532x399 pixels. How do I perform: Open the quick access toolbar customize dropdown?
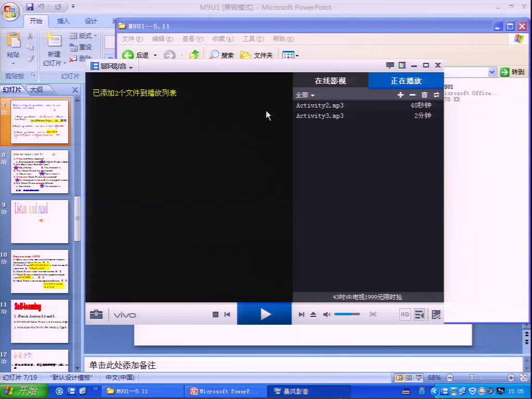tap(73, 6)
